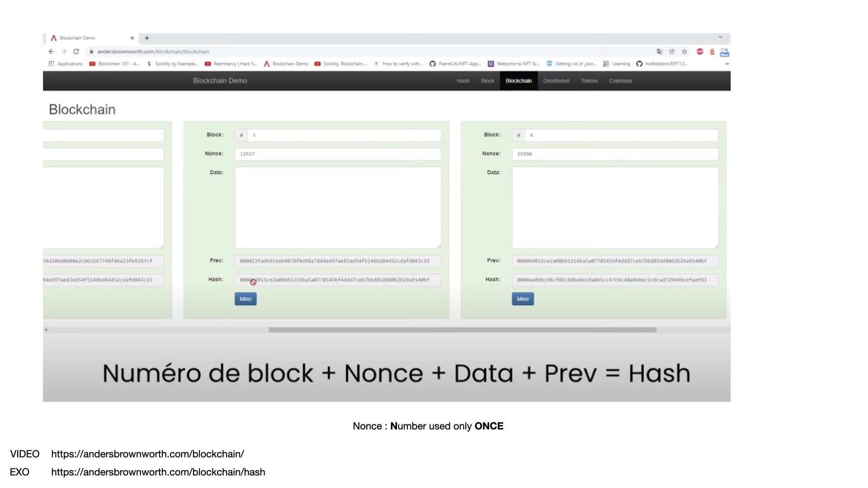Click the translate page icon

click(x=660, y=52)
